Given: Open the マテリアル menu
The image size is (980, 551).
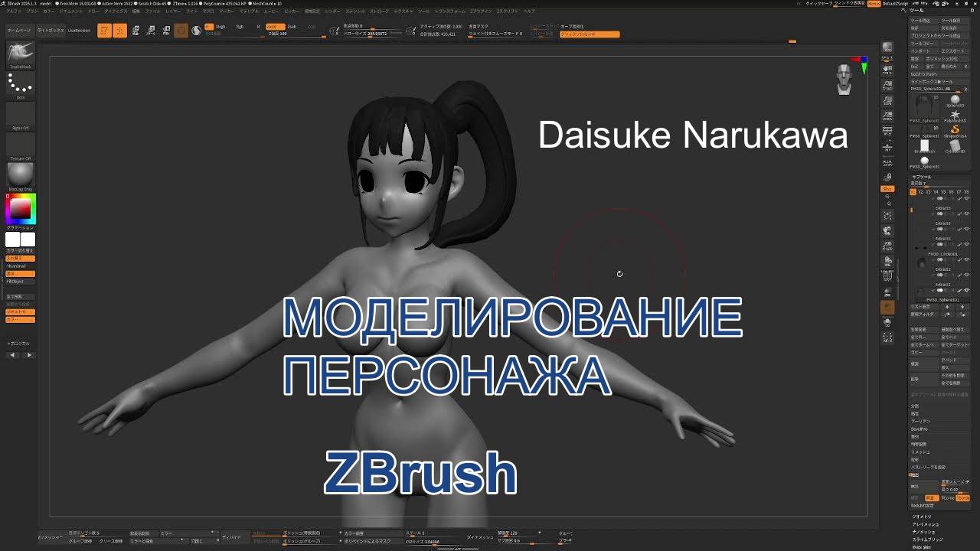Looking at the screenshot, I should click(249, 12).
